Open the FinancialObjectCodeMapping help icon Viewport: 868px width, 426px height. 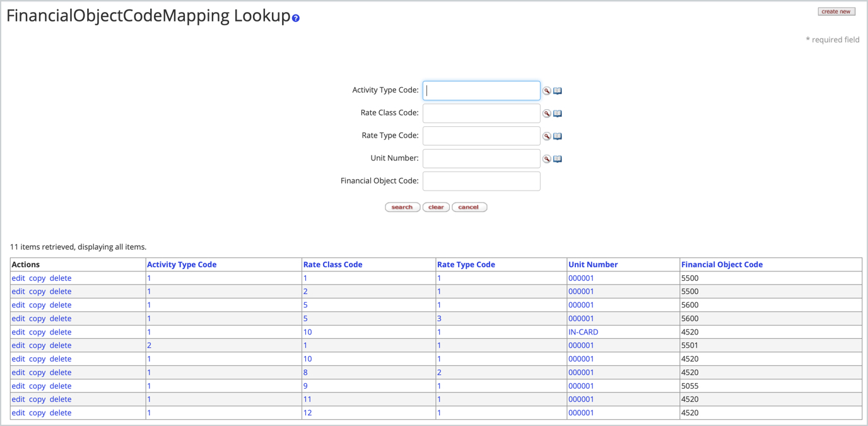[x=295, y=19]
